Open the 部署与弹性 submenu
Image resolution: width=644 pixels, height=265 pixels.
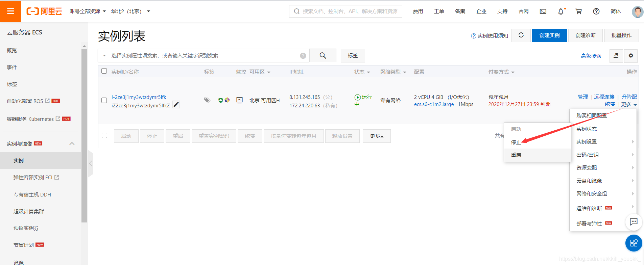(x=603, y=223)
